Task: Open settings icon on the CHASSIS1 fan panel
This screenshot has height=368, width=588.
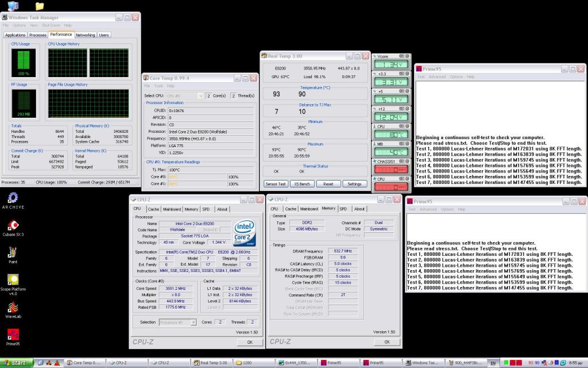Action: [401, 161]
